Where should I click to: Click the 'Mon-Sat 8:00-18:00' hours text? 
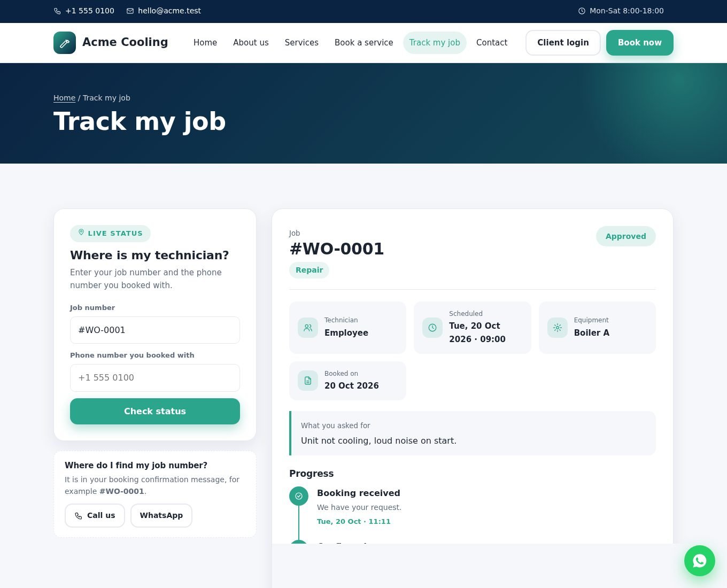tap(627, 11)
